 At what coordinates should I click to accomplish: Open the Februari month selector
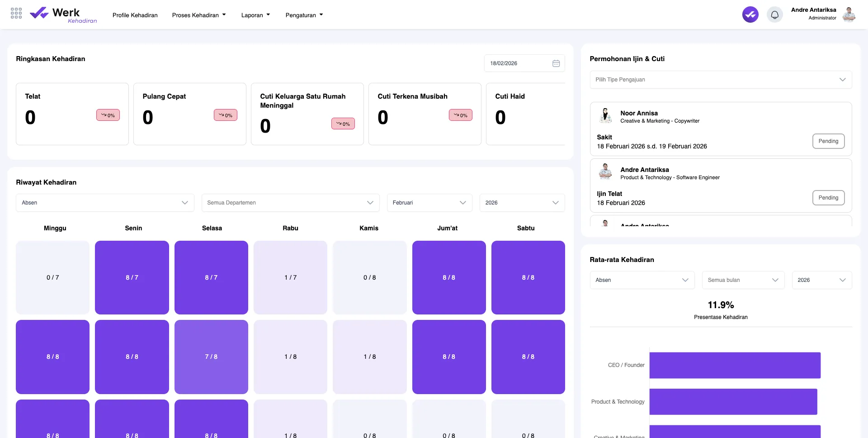[429, 203]
